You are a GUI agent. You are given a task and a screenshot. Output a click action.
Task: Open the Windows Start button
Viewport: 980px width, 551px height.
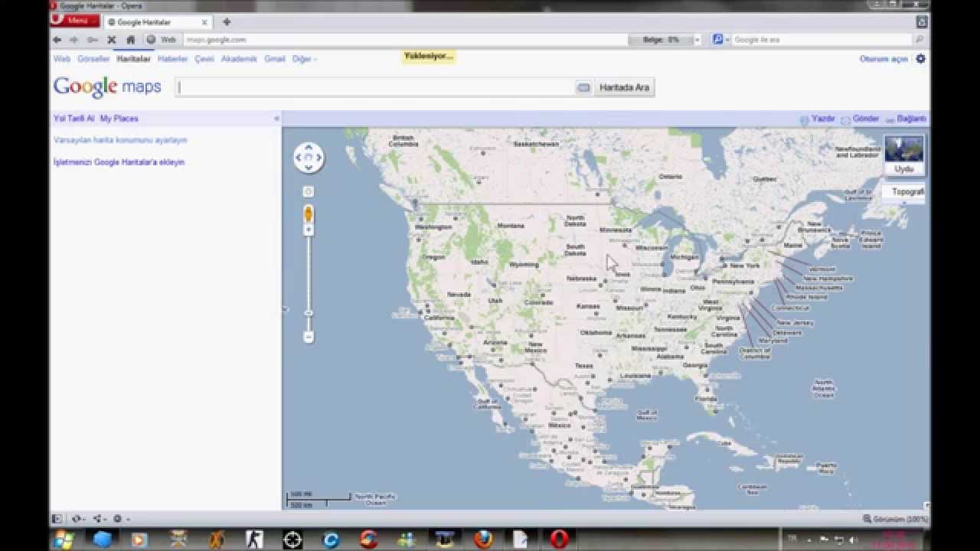tap(64, 540)
